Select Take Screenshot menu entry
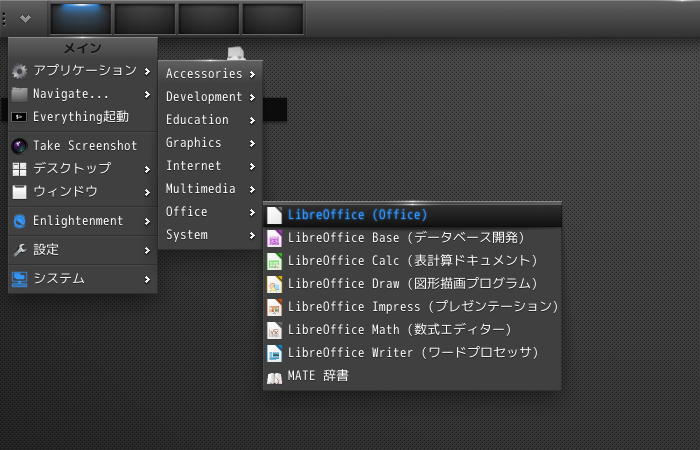Image resolution: width=700 pixels, height=450 pixels. click(x=83, y=146)
